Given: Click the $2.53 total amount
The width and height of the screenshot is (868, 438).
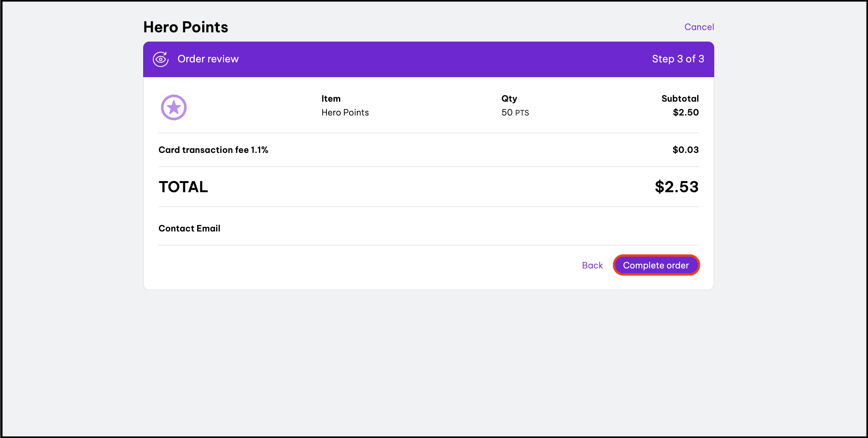Looking at the screenshot, I should (676, 187).
